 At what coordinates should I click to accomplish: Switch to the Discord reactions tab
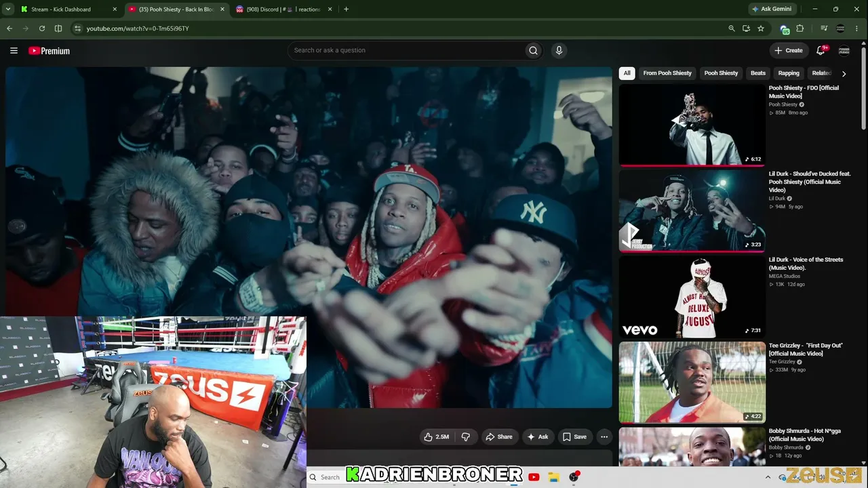pos(284,9)
